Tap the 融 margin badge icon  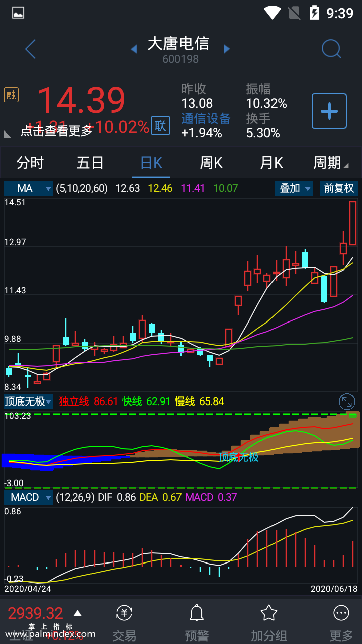tap(11, 94)
